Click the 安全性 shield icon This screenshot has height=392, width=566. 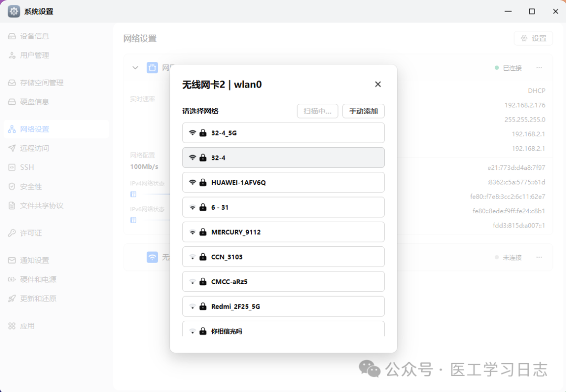tap(12, 187)
